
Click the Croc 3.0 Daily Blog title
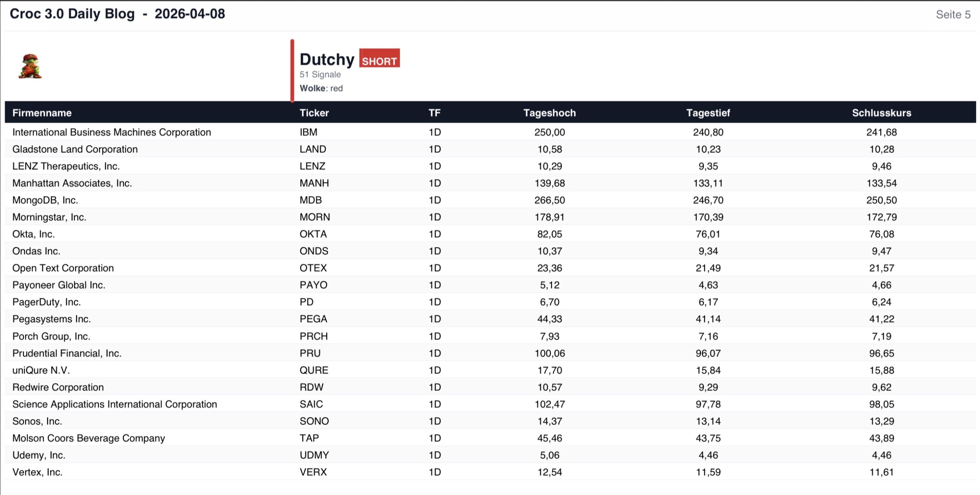117,14
